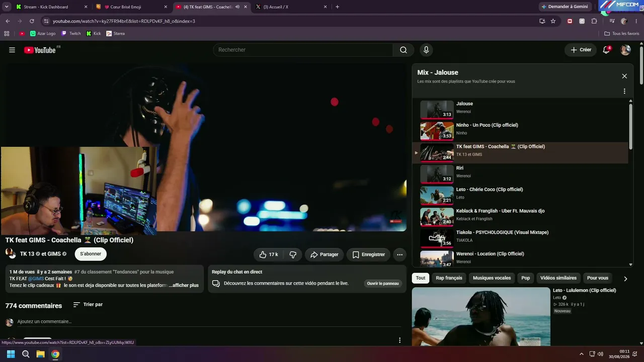Play Ninho - Un Poco from the mix

tap(520, 131)
